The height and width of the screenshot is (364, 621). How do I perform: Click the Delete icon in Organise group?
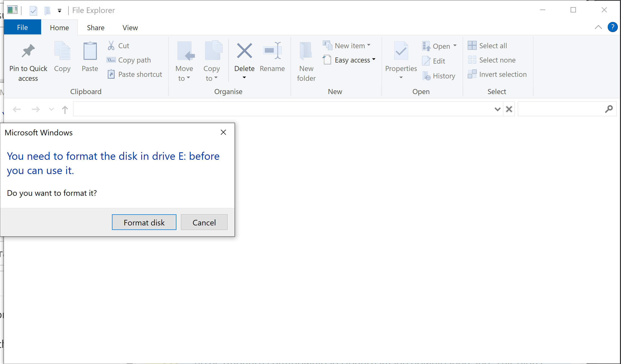tap(244, 51)
